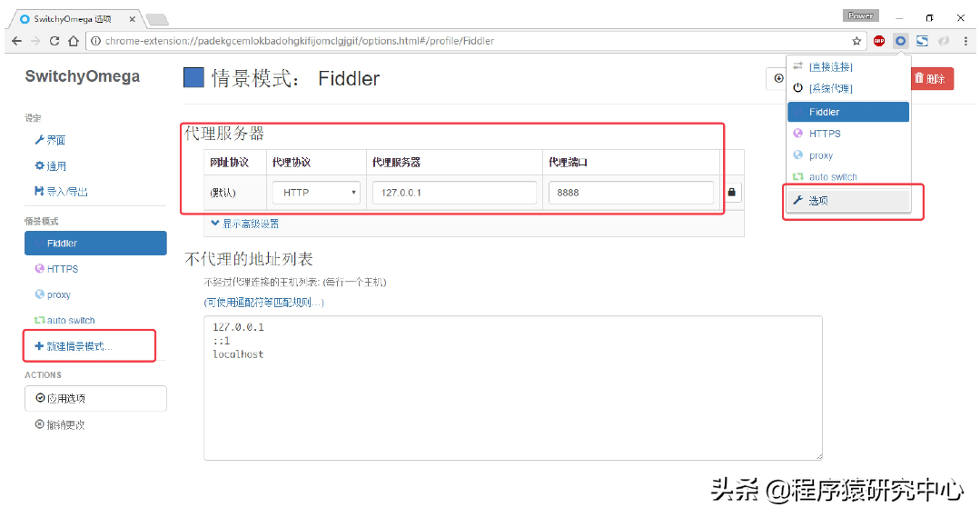Open 选项 options in popup menu
This screenshot has width=980, height=518.
pos(848,201)
